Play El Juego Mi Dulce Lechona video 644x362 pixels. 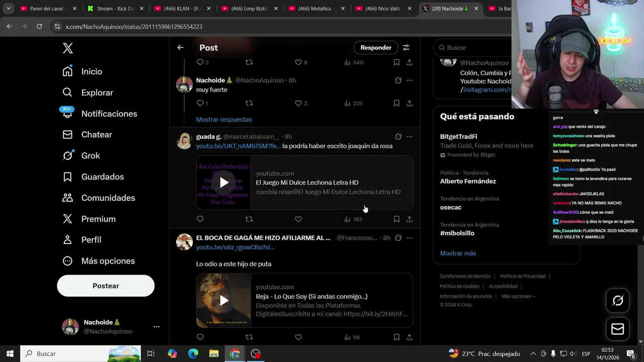[x=224, y=183]
